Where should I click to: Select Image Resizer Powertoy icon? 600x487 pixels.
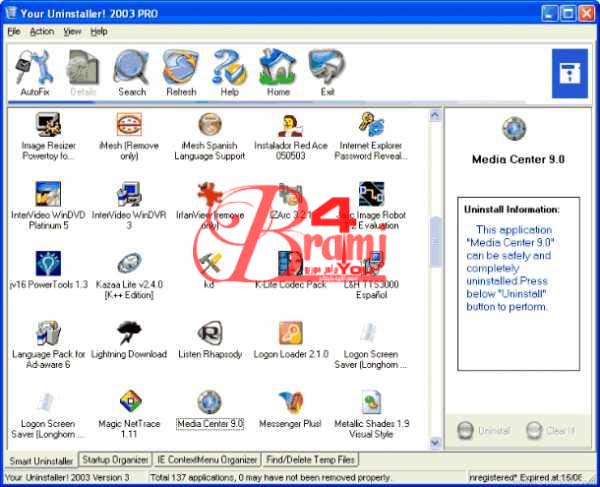[48, 124]
